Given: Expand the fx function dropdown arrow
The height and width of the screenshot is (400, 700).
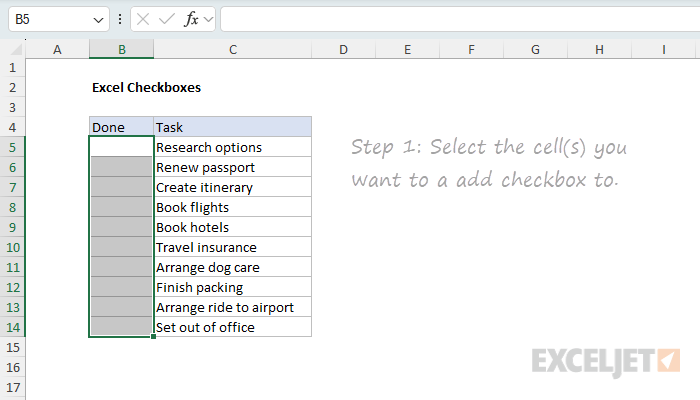Looking at the screenshot, I should coord(208,20).
